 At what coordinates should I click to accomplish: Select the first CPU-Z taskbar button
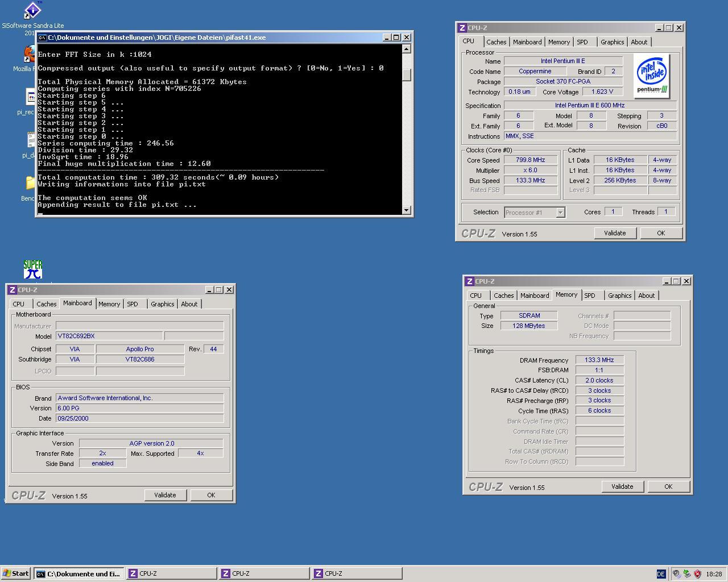(171, 573)
